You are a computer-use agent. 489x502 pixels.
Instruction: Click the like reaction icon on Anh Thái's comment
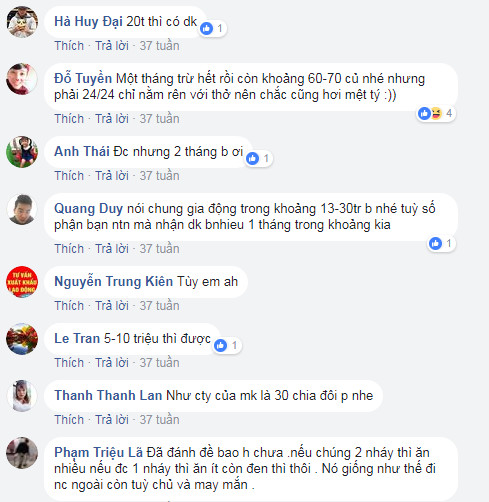252,158
